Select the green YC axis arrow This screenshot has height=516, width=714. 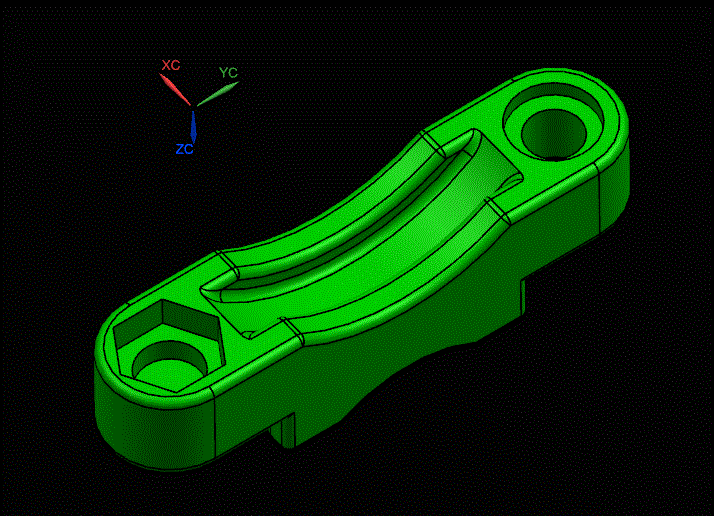point(218,94)
